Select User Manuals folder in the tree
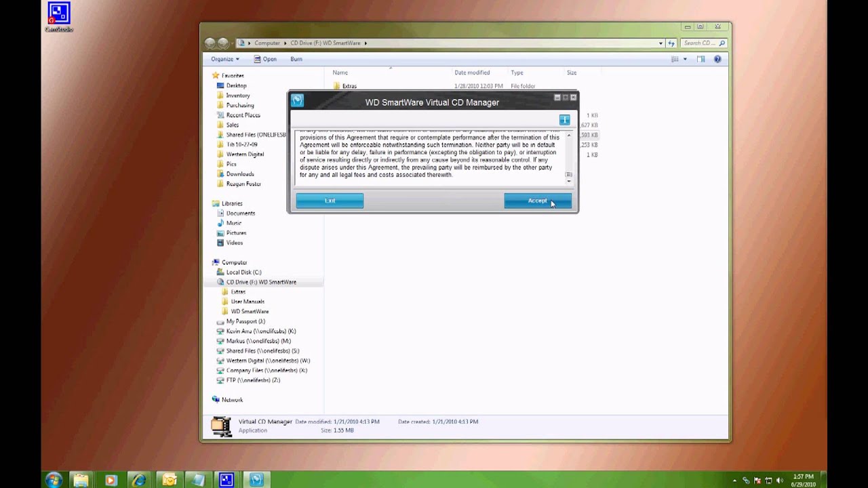Viewport: 868px width, 488px height. point(248,302)
